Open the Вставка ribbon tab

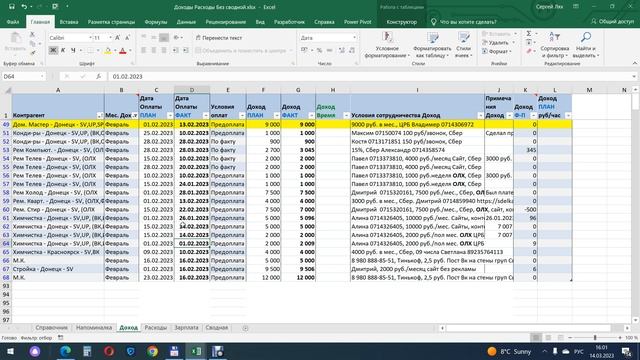click(x=69, y=22)
